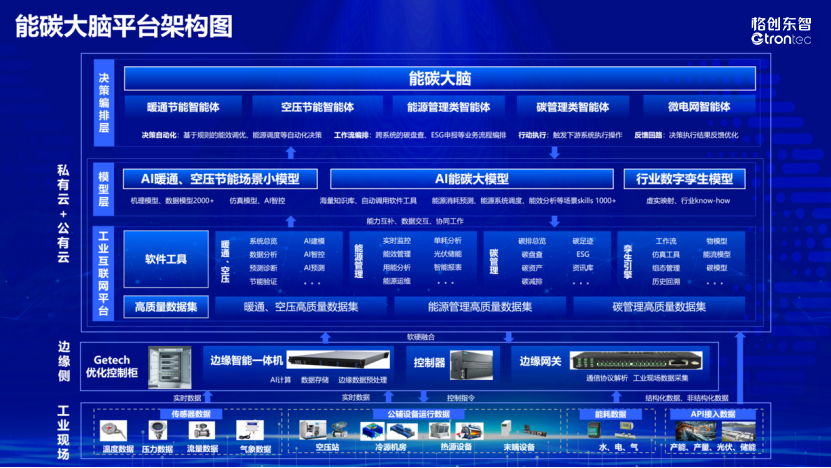
Task: Click the 碳足迹 text item
Action: coord(583,241)
